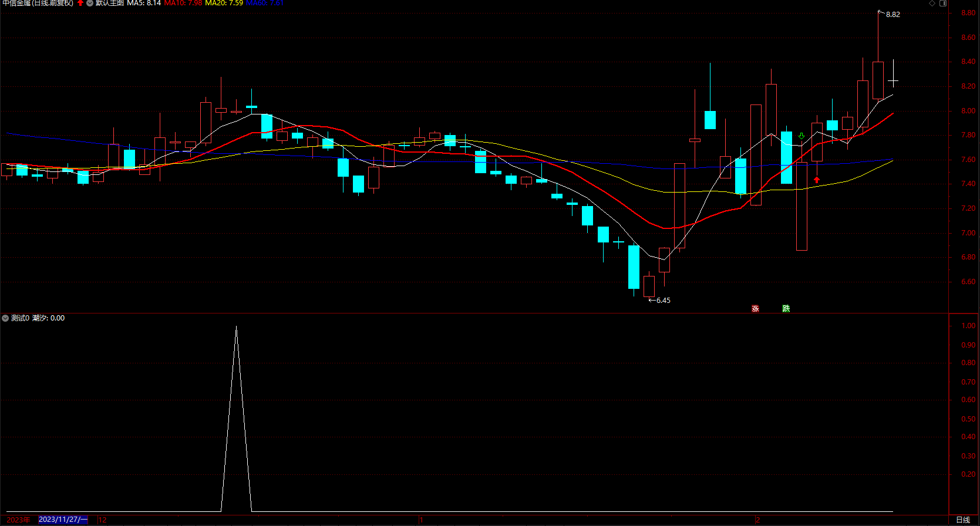980x526 pixels.
Task: Click the 潮汐: 0.00 value
Action: click(49, 318)
